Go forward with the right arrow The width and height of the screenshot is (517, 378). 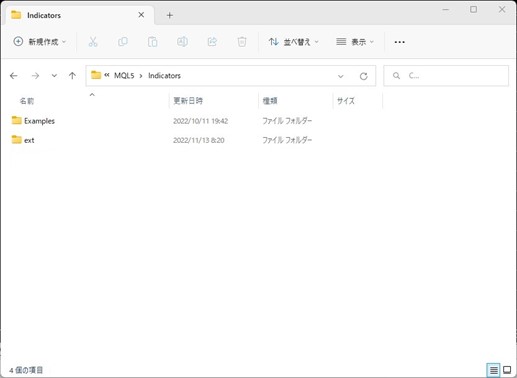click(x=35, y=76)
